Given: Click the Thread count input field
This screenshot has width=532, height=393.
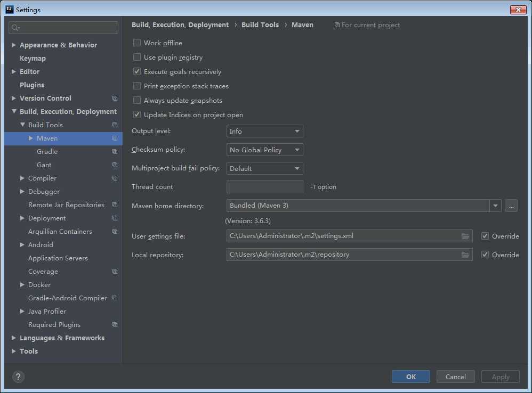Looking at the screenshot, I should tap(264, 187).
